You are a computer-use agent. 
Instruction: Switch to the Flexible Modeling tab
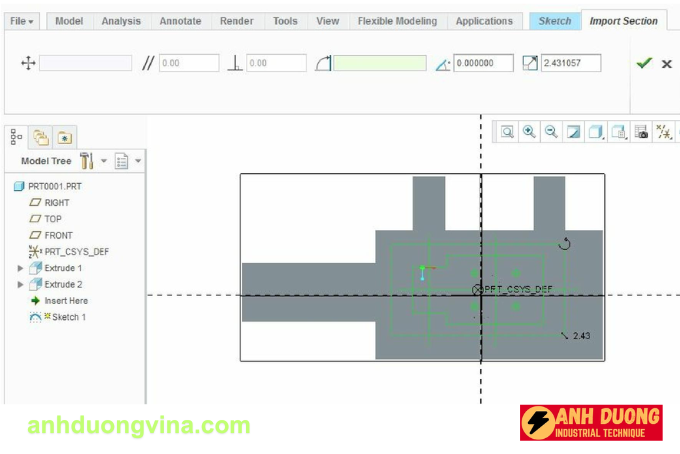[x=397, y=21]
